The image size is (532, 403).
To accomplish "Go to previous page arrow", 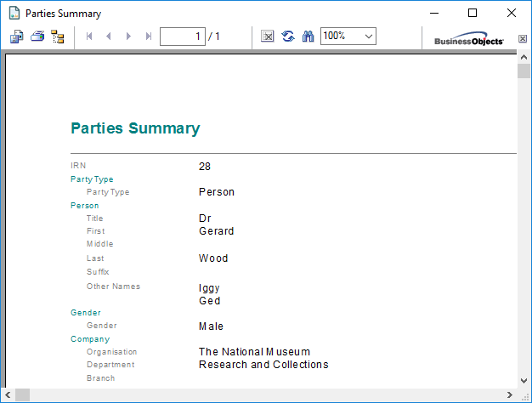I will pos(109,37).
